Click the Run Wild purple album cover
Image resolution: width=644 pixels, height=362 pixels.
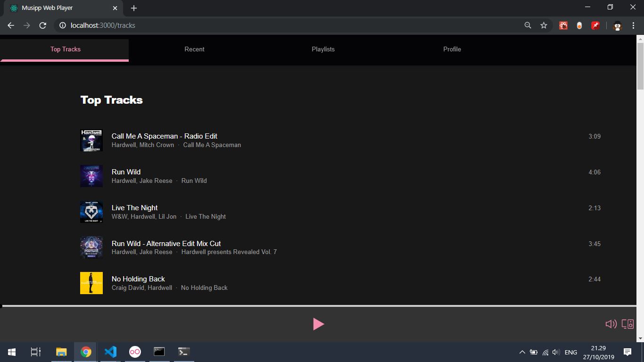[91, 176]
